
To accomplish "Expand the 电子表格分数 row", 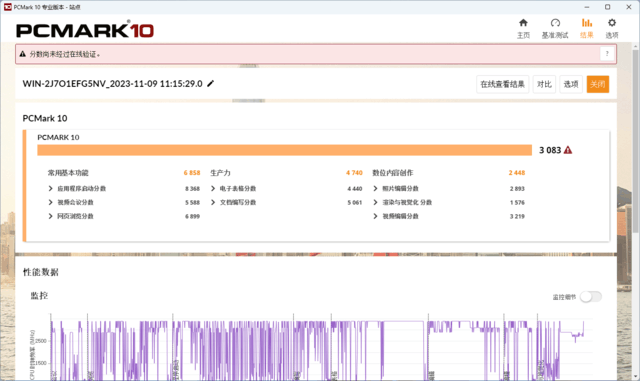I will coord(213,188).
